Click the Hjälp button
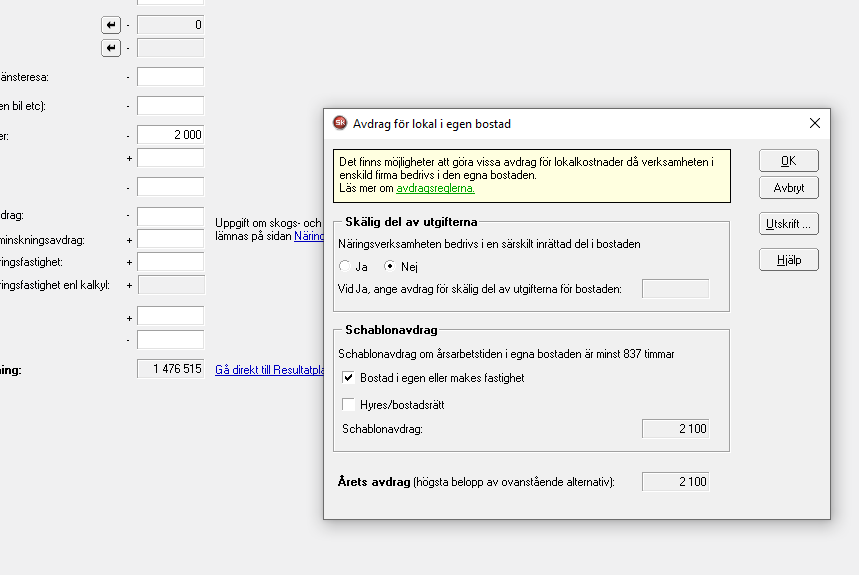This screenshot has height=575, width=859. point(788,260)
